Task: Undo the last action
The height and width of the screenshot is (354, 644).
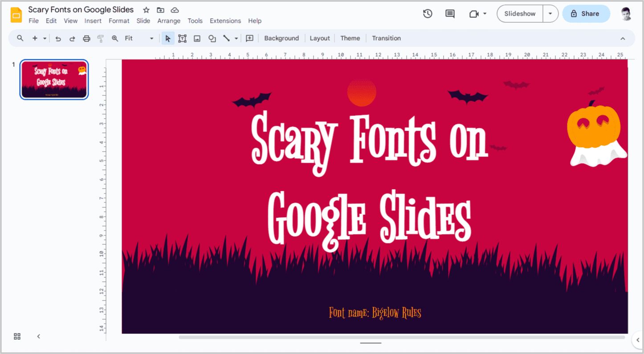Action: point(58,38)
